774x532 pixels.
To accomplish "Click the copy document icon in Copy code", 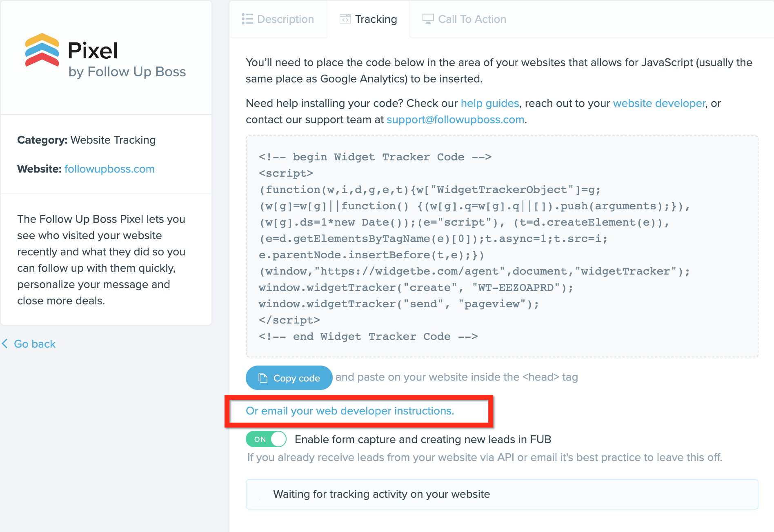I will [263, 378].
